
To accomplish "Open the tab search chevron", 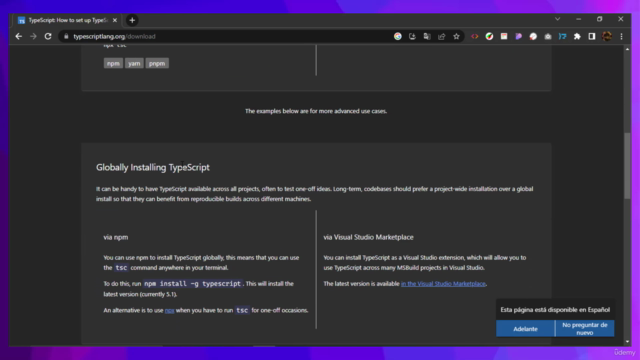I will pyautogui.click(x=558, y=19).
